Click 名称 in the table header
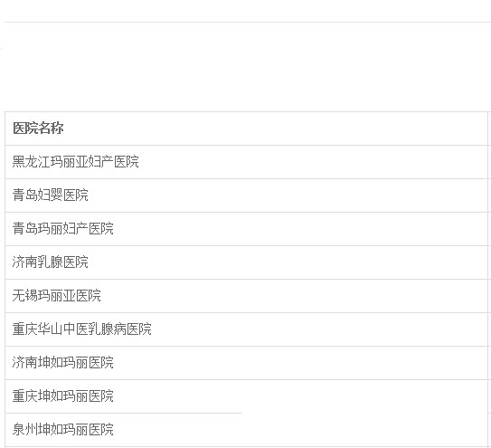The image size is (491, 448). tap(51, 129)
